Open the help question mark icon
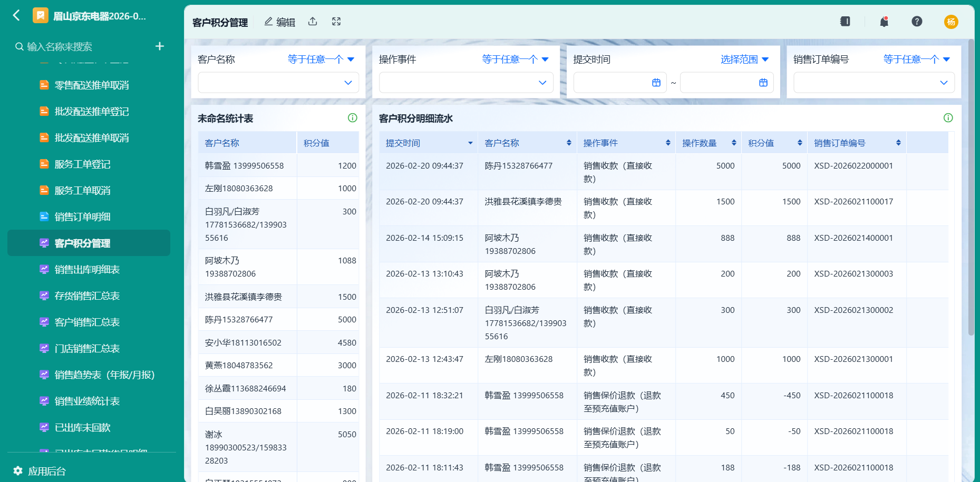This screenshot has height=482, width=980. point(917,22)
